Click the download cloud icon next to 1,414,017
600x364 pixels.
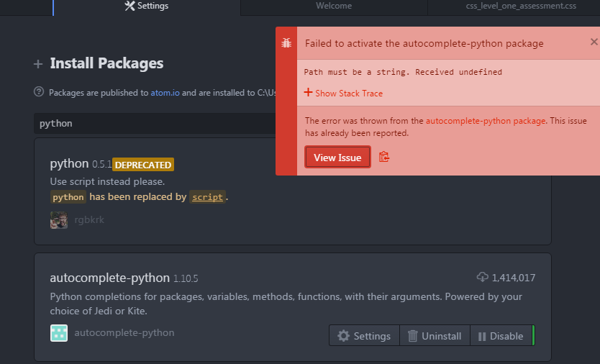[x=483, y=277]
